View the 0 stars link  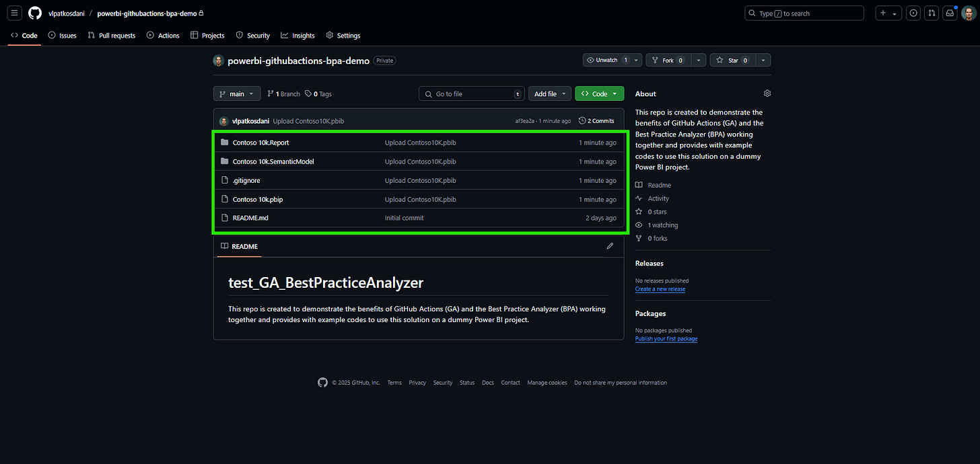click(x=651, y=212)
